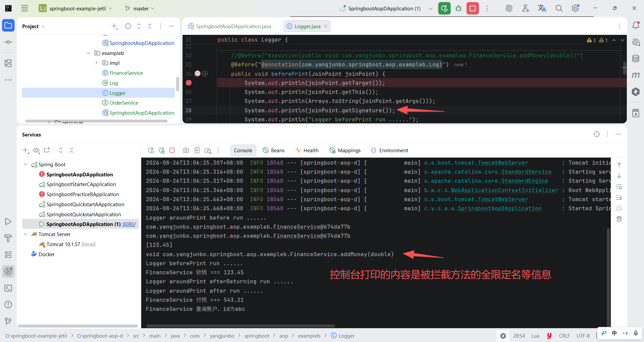Rerun SpringbootAopDApplication with green run button

click(444, 8)
